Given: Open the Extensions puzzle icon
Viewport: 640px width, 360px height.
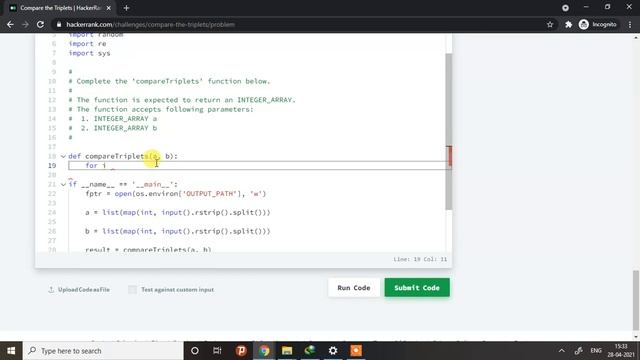Looking at the screenshot, I should click(x=569, y=24).
